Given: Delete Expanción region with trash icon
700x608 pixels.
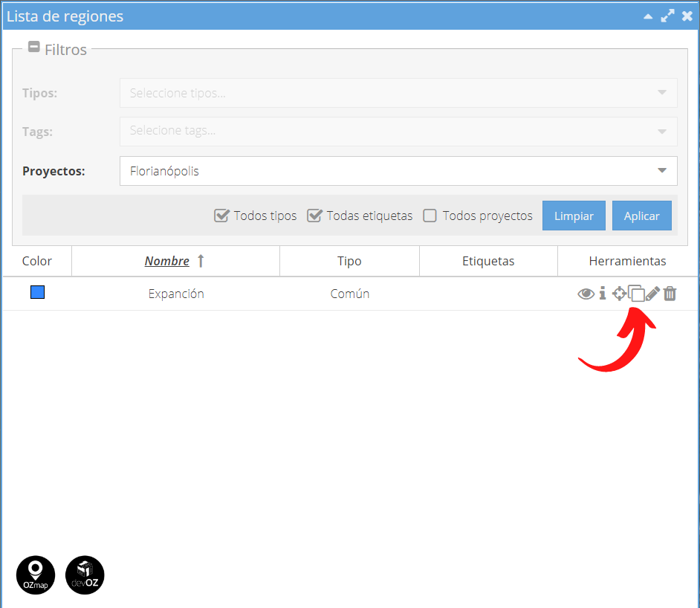Looking at the screenshot, I should point(670,294).
